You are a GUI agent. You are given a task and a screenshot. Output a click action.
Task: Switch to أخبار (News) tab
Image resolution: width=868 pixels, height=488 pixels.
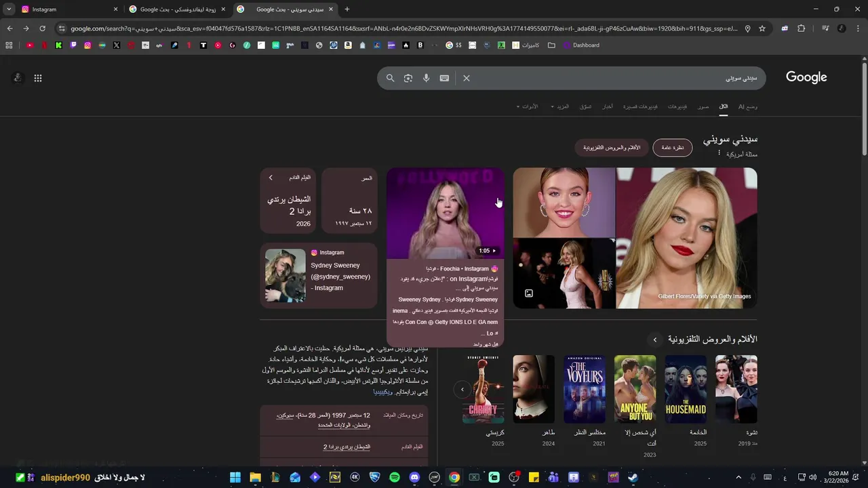tap(608, 106)
